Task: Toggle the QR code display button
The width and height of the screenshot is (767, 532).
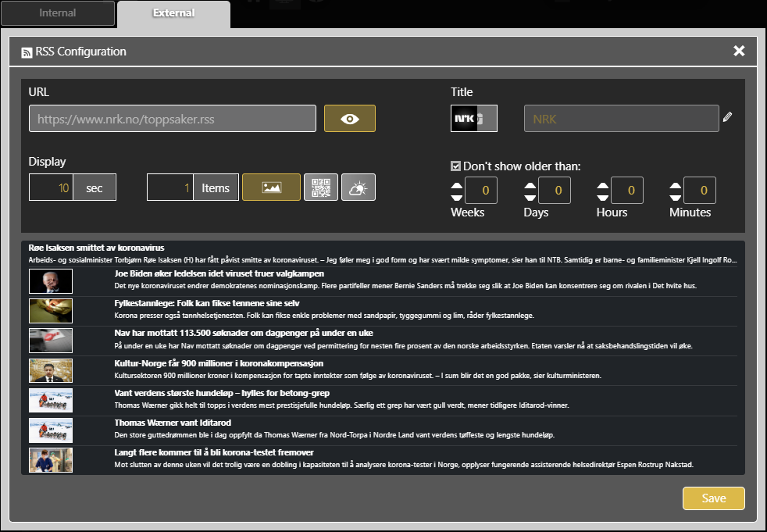Action: click(x=321, y=187)
